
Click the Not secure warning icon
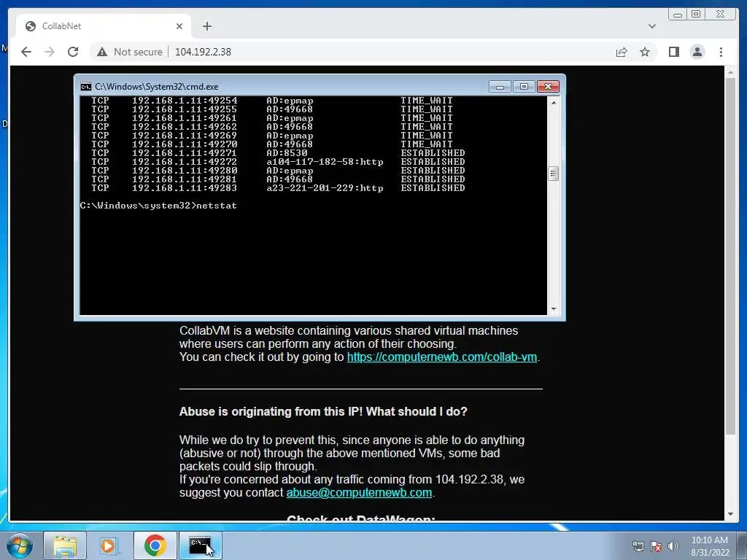coord(102,52)
